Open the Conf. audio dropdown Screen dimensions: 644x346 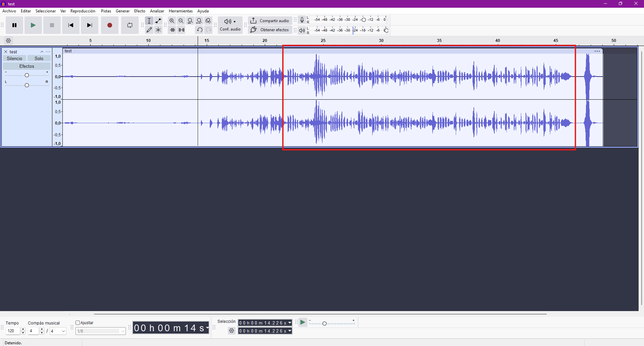[230, 25]
